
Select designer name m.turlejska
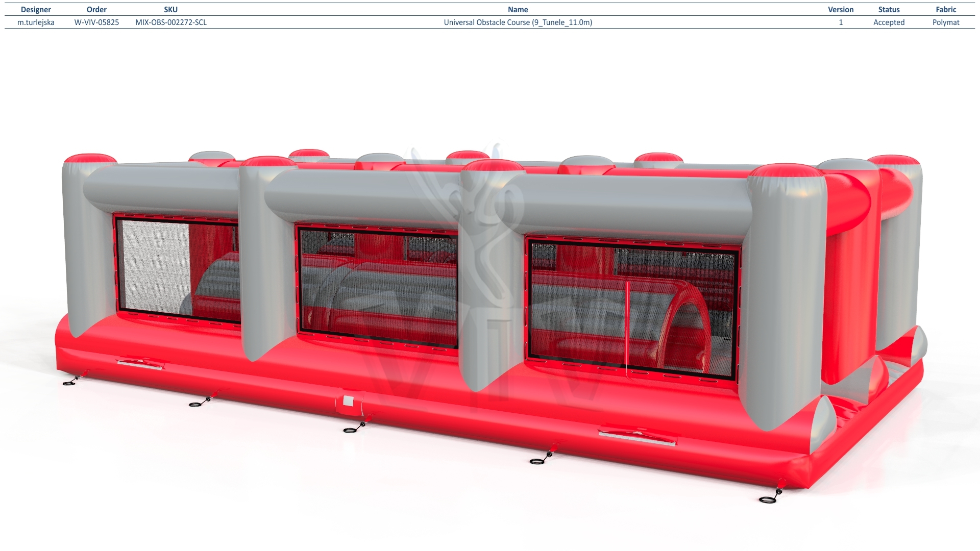[36, 22]
